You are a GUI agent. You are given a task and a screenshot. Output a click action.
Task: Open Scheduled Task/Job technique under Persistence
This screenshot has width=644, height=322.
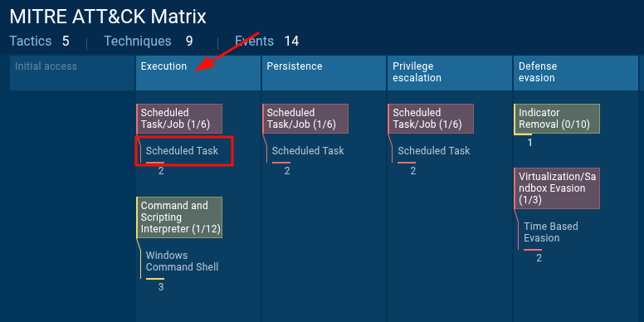[x=305, y=119]
